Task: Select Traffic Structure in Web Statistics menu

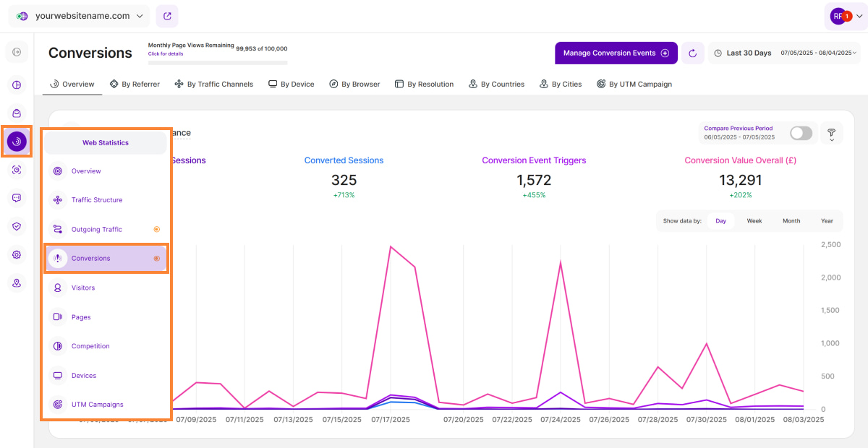Action: (x=97, y=200)
